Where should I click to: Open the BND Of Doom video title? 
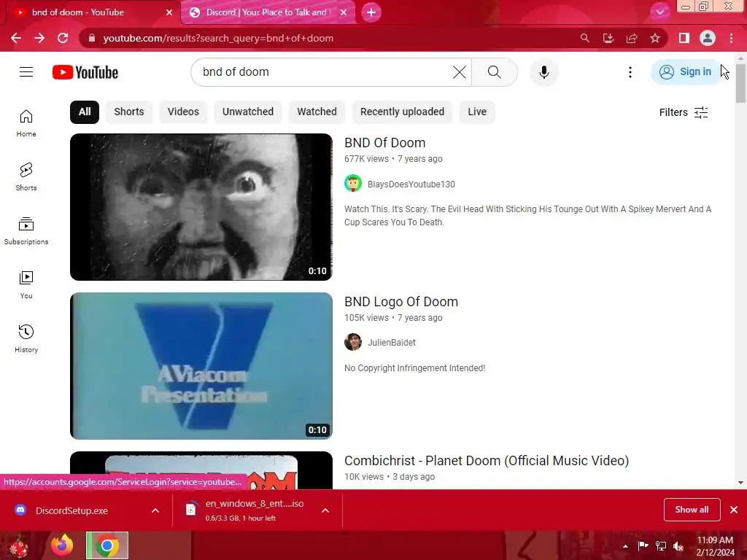(385, 143)
